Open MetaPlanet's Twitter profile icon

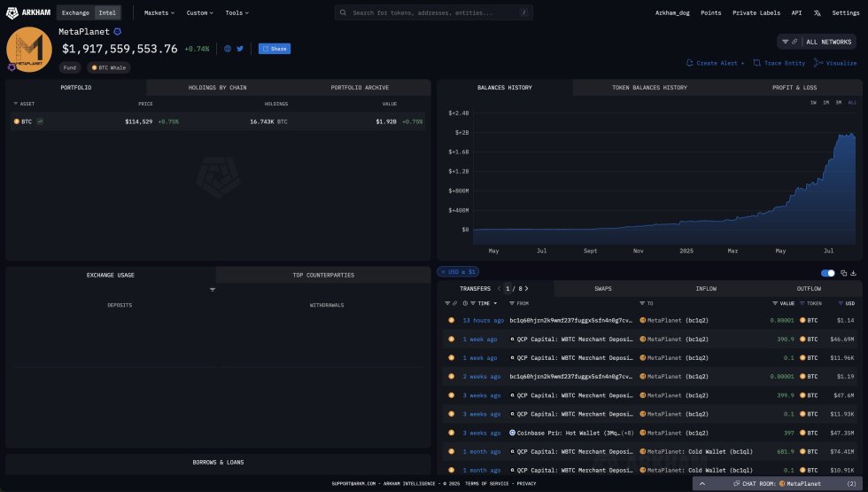(x=240, y=49)
